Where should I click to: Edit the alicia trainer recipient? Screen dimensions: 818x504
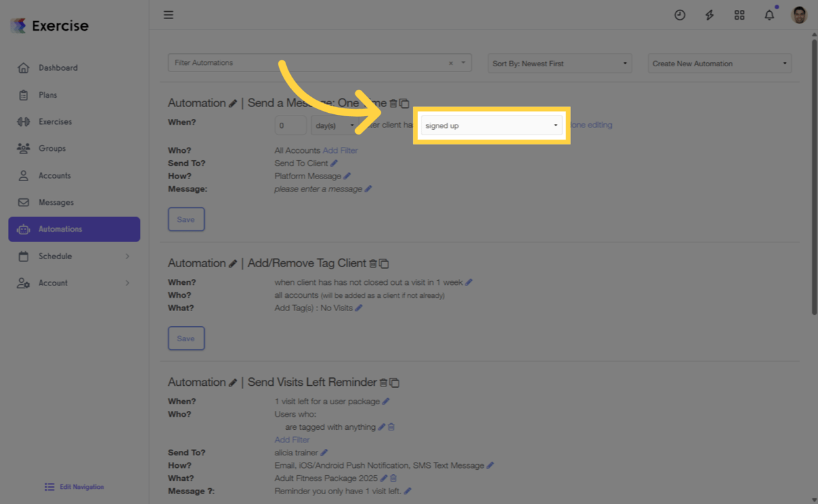324,453
